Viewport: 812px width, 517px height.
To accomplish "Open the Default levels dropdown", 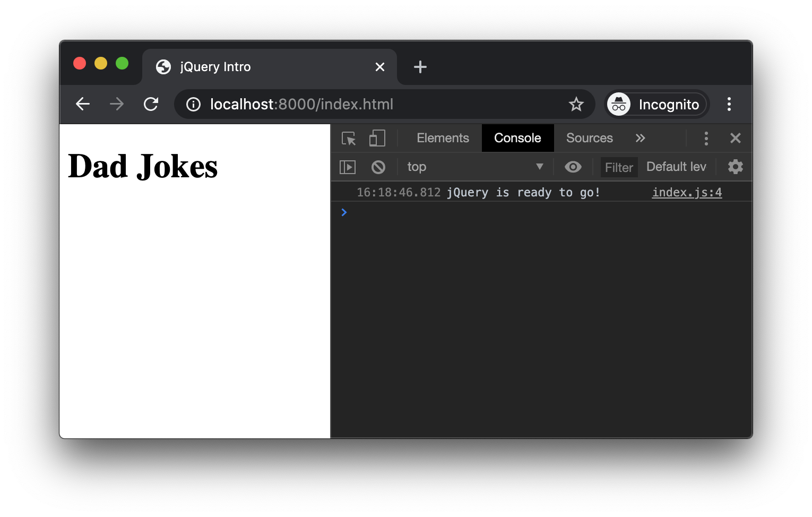I will pos(676,167).
